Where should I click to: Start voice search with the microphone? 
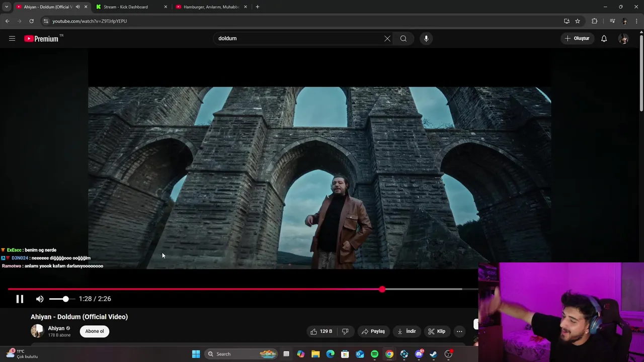426,38
